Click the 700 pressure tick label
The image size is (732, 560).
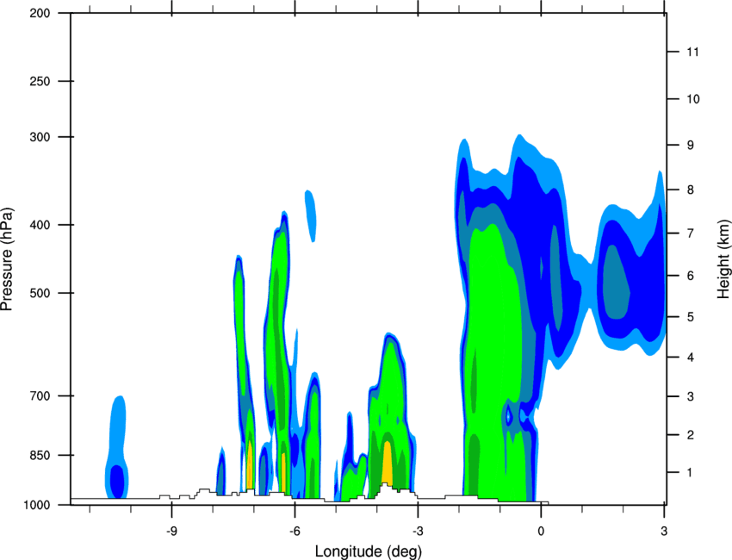[x=40, y=396]
